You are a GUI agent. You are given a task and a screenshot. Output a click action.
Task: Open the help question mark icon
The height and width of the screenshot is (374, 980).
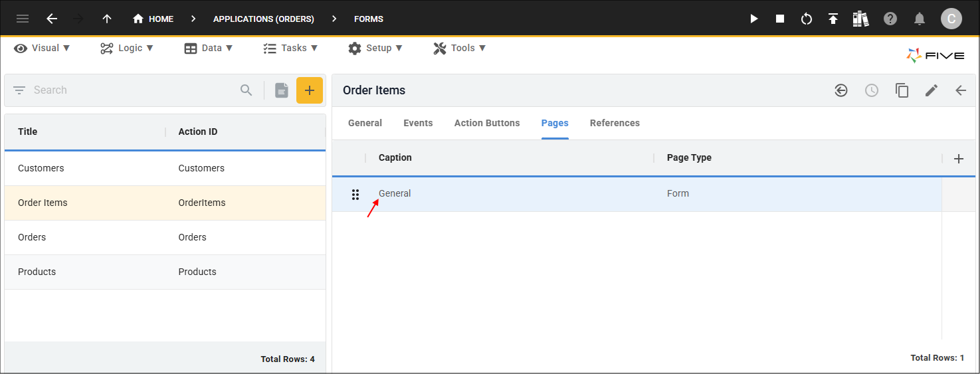pos(890,19)
